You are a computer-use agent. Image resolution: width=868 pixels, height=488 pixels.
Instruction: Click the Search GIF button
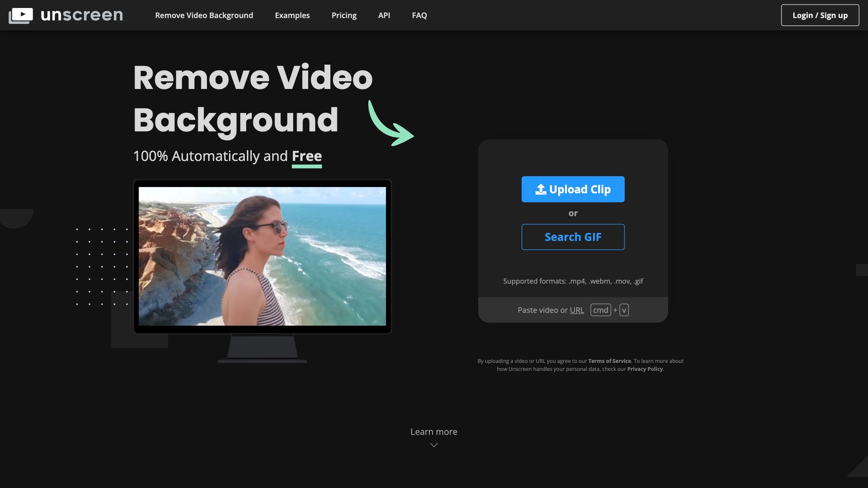[573, 237]
